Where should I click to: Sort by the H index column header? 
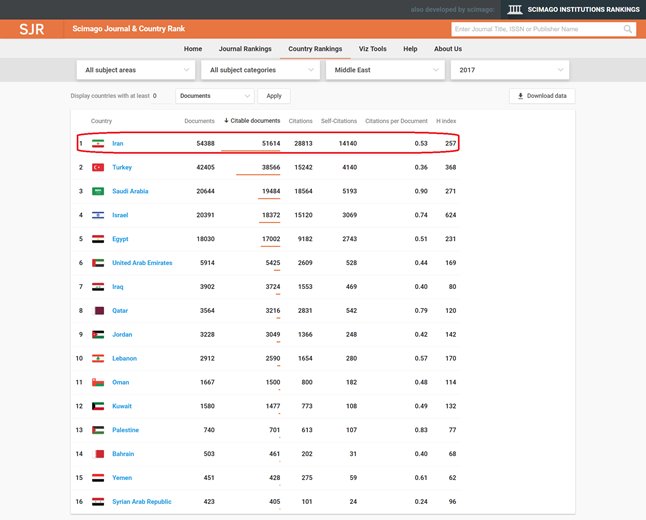point(446,121)
